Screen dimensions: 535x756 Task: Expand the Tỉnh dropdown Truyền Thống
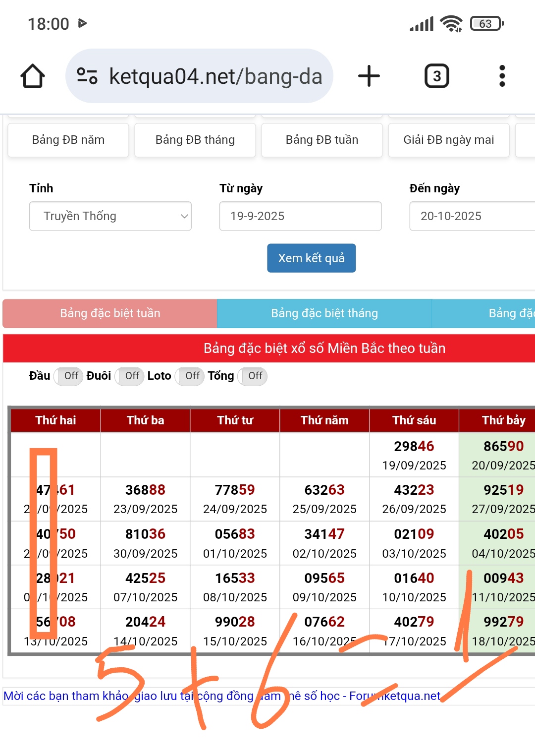[x=110, y=216]
